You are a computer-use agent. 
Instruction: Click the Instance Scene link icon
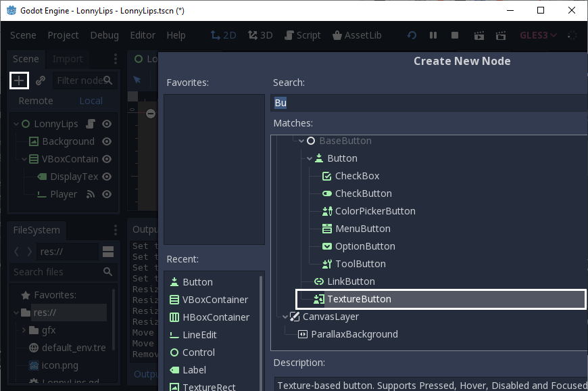pos(41,80)
